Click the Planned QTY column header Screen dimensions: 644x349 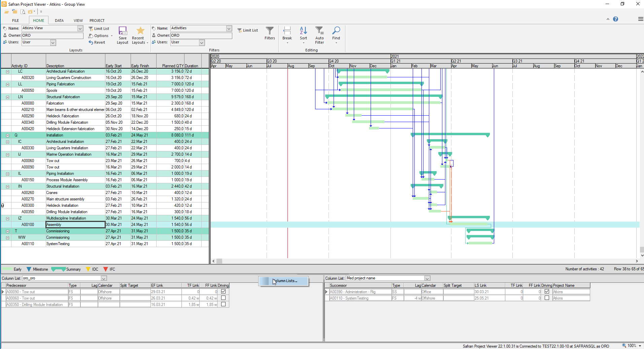pos(170,61)
